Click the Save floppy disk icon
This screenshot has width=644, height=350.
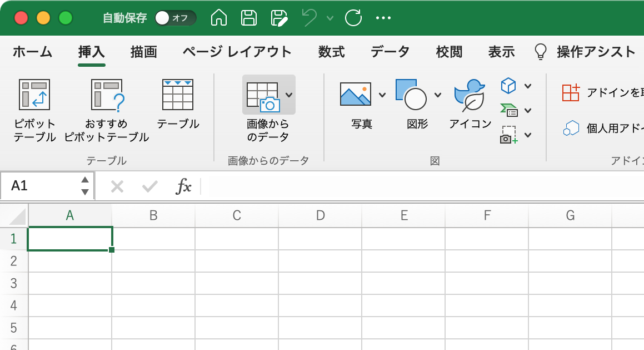tap(248, 18)
